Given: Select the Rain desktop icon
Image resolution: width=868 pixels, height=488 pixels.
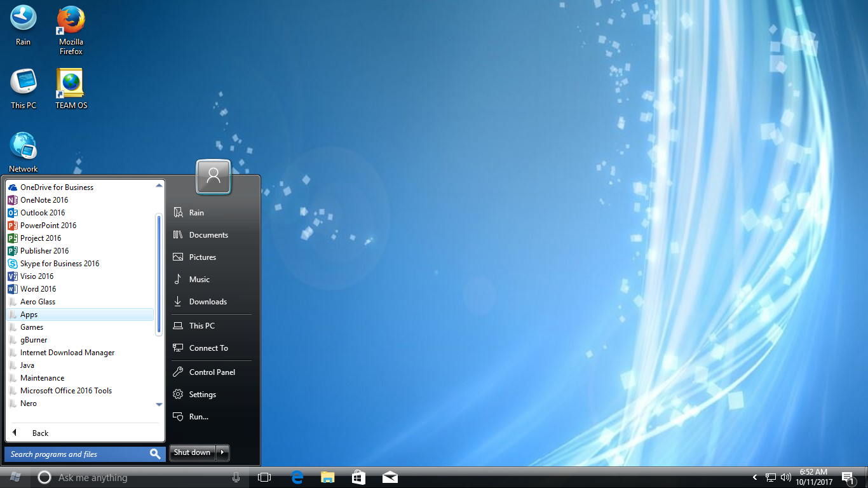Looking at the screenshot, I should (24, 25).
